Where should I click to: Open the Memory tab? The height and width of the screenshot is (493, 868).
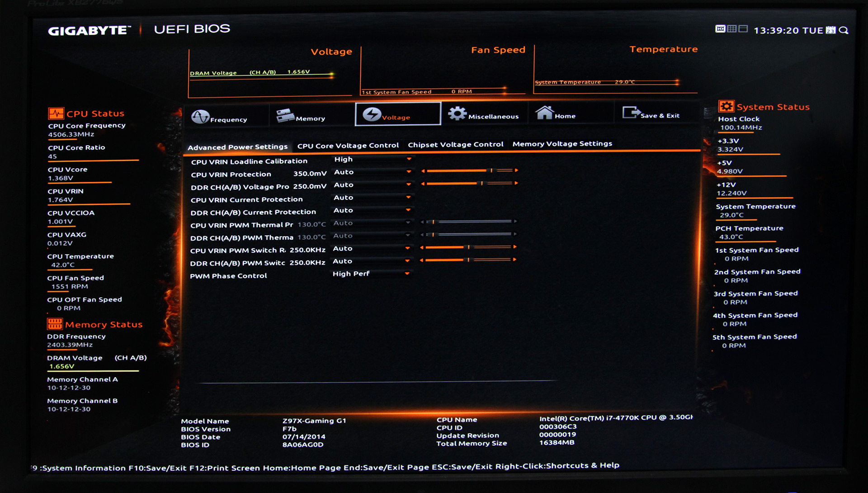[x=311, y=115]
